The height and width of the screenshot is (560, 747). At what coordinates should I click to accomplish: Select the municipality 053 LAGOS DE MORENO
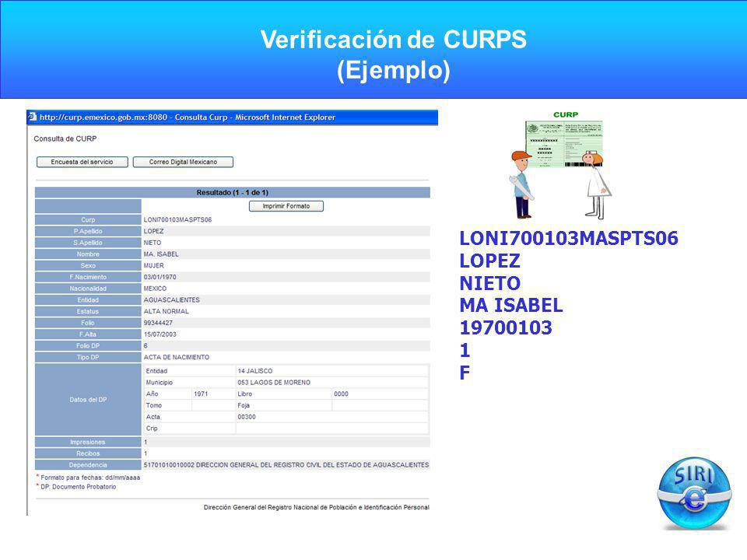coord(274,383)
